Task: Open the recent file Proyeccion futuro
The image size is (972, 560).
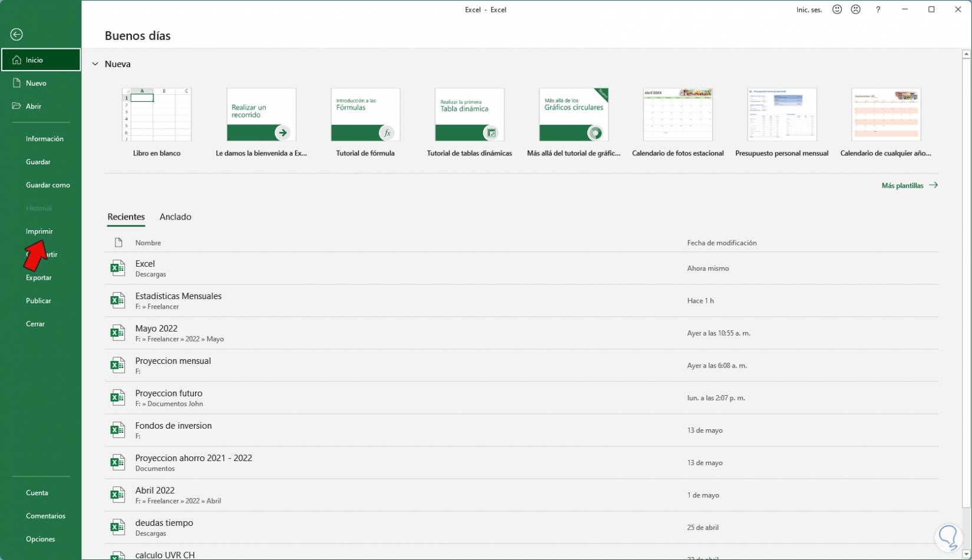Action: pyautogui.click(x=521, y=397)
